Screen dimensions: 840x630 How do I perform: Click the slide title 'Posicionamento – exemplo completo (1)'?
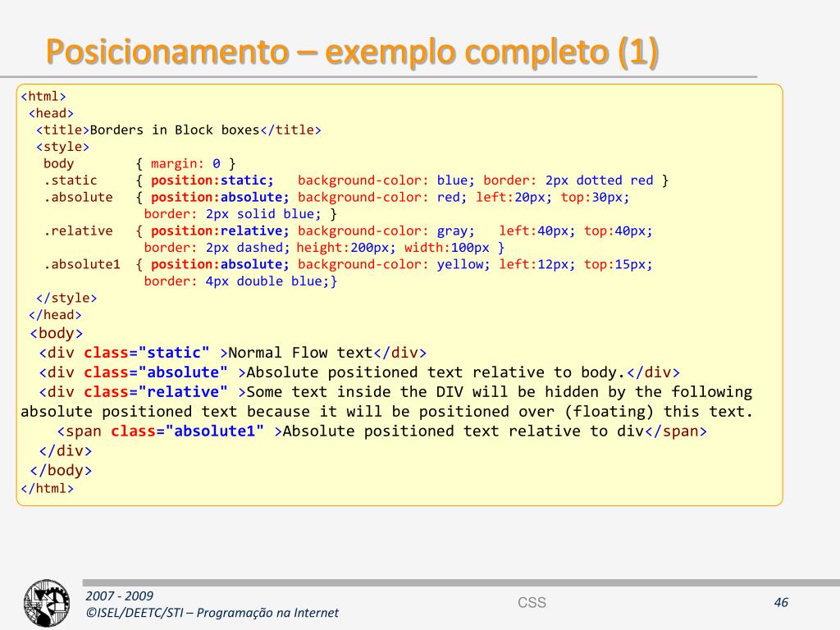pos(352,52)
